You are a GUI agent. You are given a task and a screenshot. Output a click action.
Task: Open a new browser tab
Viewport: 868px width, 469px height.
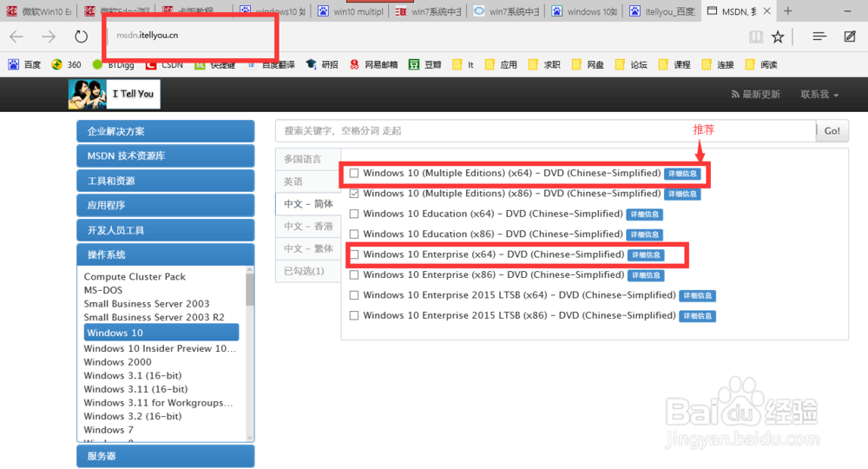coord(788,11)
